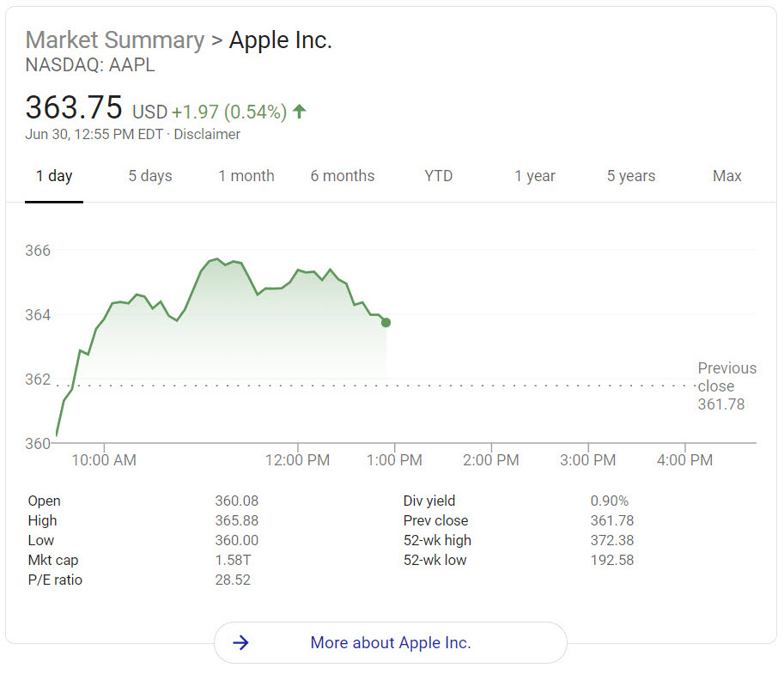
Task: Click the 52-wk high value 372.38
Action: (611, 540)
